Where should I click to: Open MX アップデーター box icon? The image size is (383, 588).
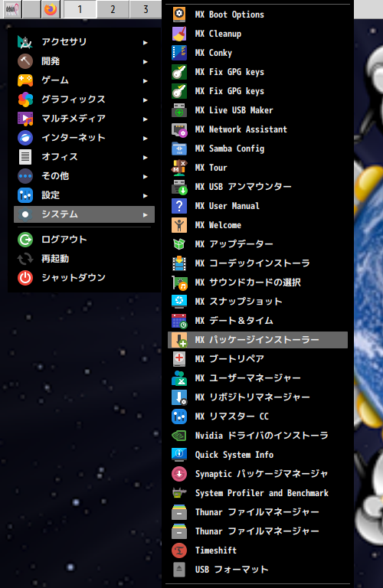tap(179, 243)
